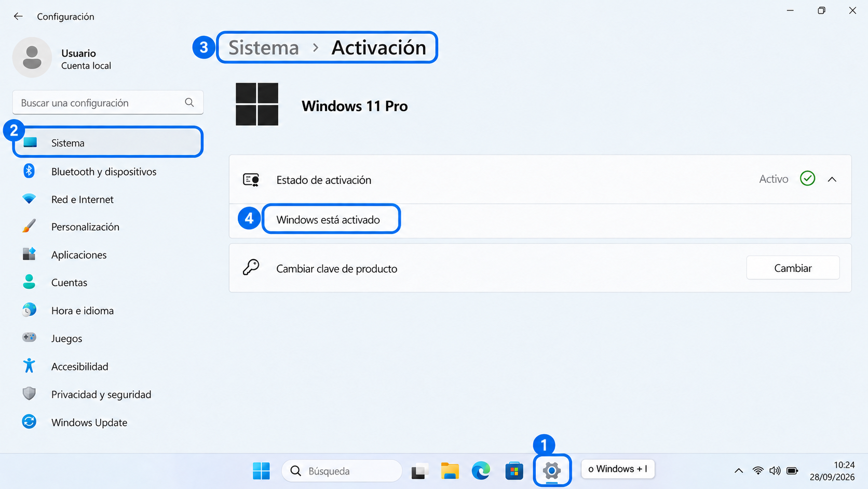The height and width of the screenshot is (489, 868).
Task: Click Cambiar clave de producto row
Action: pos(540,268)
